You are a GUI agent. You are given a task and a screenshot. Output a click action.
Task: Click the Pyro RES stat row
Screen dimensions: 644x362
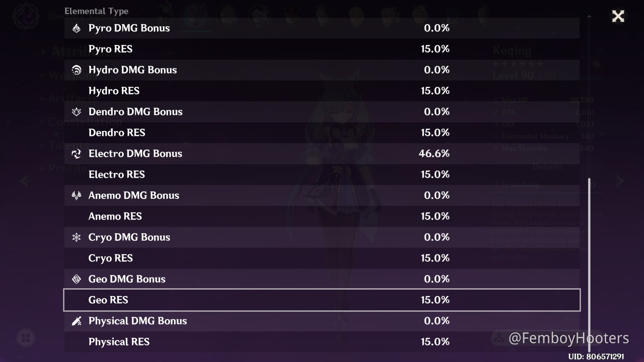coord(321,49)
